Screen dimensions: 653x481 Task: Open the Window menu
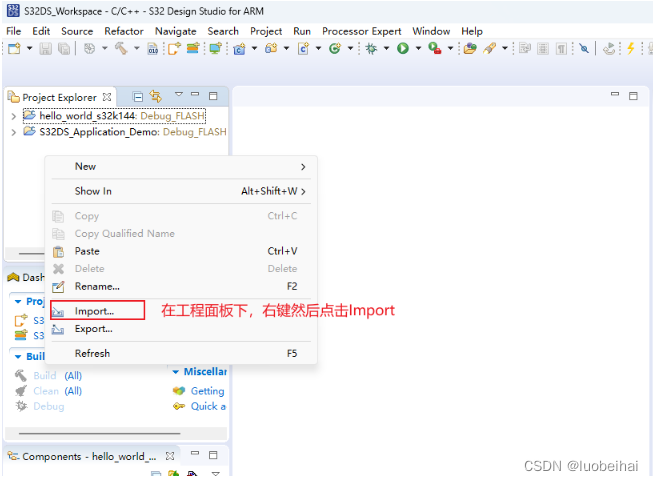tap(431, 31)
